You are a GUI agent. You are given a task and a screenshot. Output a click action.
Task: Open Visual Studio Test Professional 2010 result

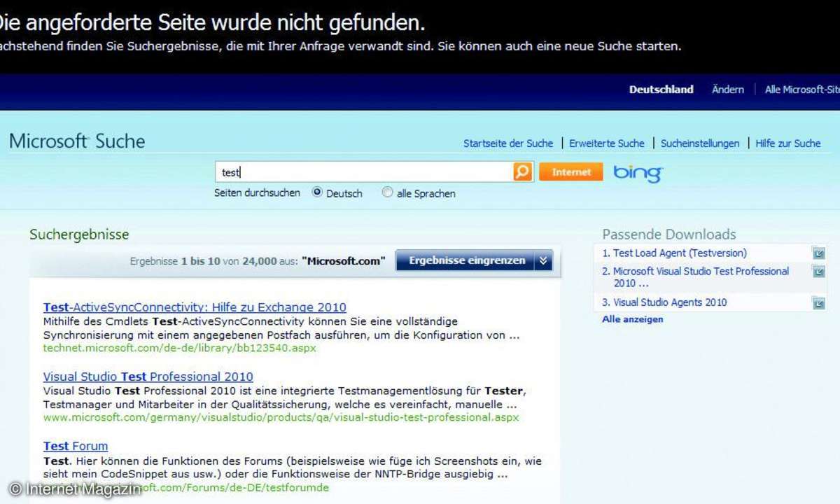[148, 377]
